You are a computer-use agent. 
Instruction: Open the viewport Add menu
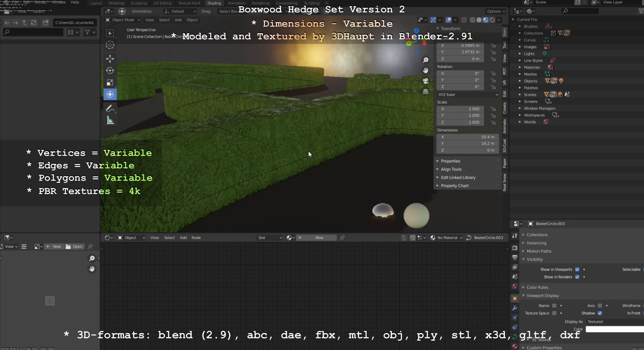(x=178, y=20)
